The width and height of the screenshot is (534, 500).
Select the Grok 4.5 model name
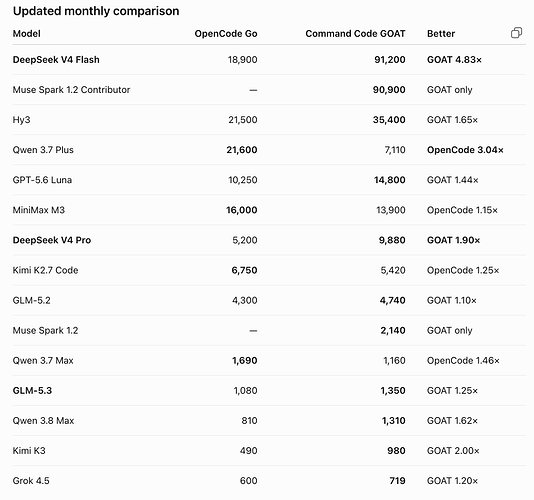pos(31,481)
